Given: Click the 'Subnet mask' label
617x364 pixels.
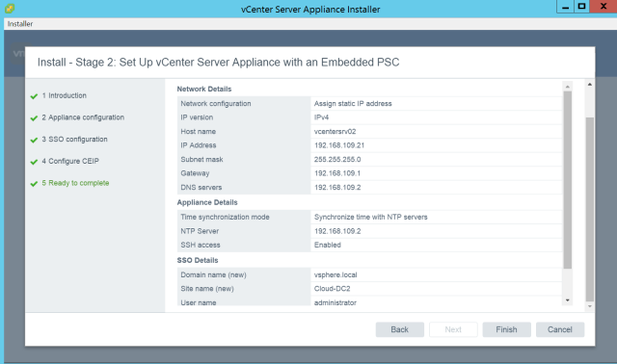Looking at the screenshot, I should click(201, 160).
